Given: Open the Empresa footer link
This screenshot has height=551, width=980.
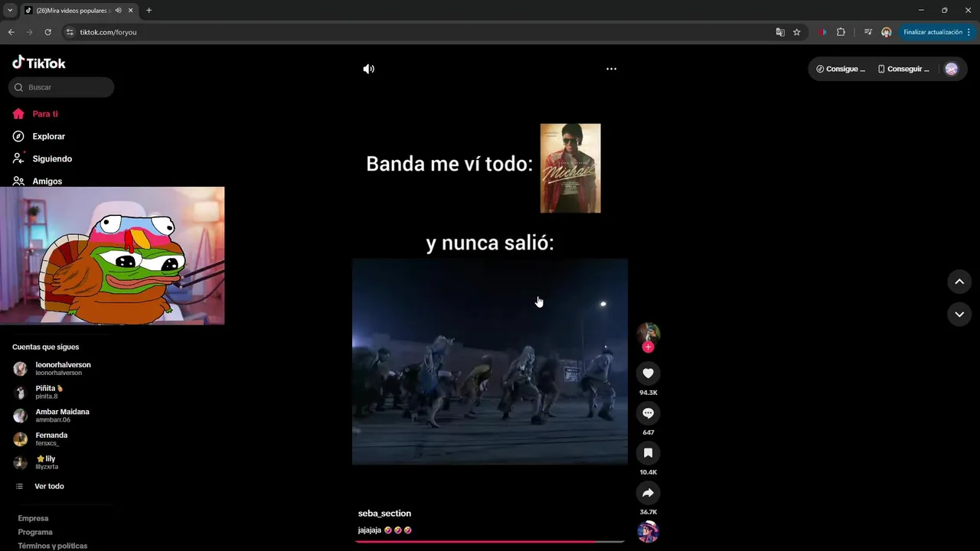Looking at the screenshot, I should pos(33,518).
